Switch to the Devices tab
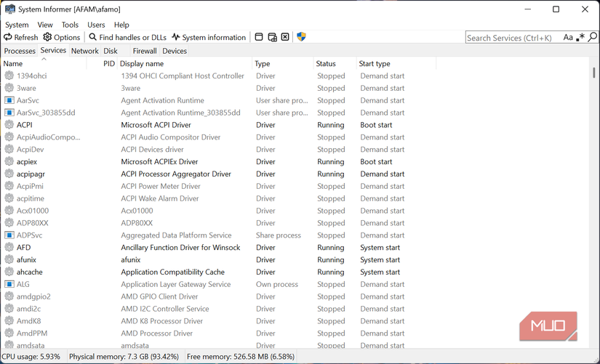 click(x=175, y=51)
